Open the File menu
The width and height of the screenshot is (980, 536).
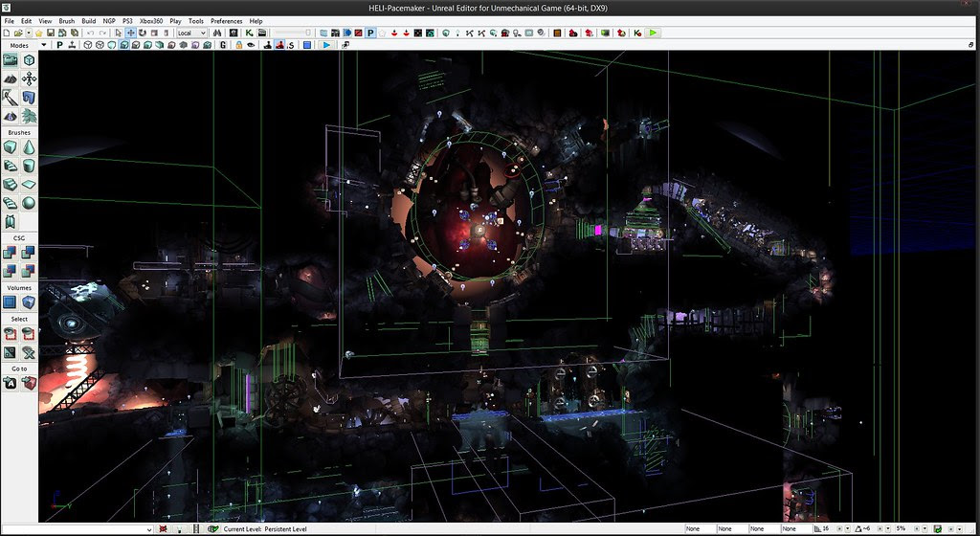tap(9, 21)
